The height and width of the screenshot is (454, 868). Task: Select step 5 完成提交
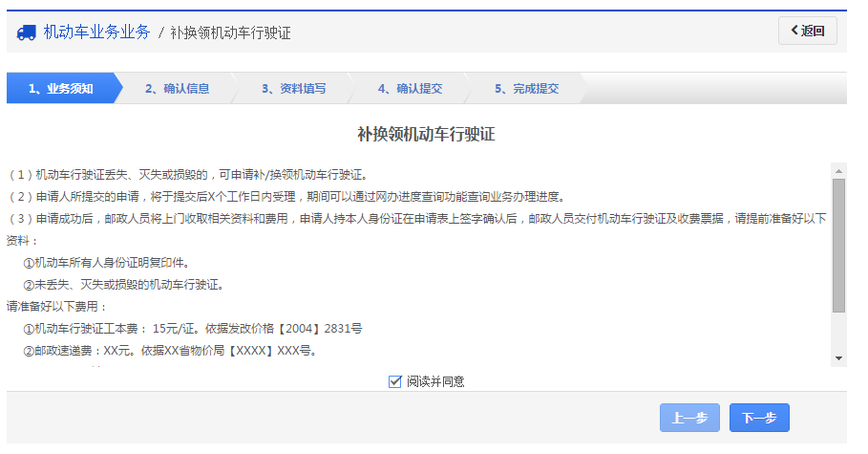pyautogui.click(x=526, y=89)
